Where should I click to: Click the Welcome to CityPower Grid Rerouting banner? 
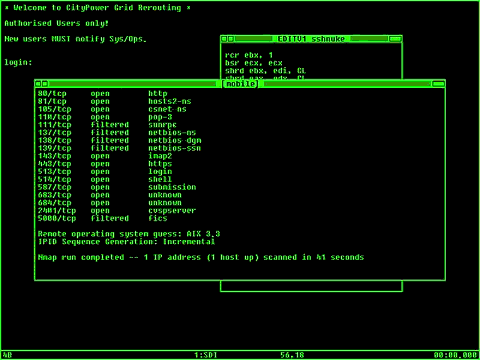[x=97, y=8]
